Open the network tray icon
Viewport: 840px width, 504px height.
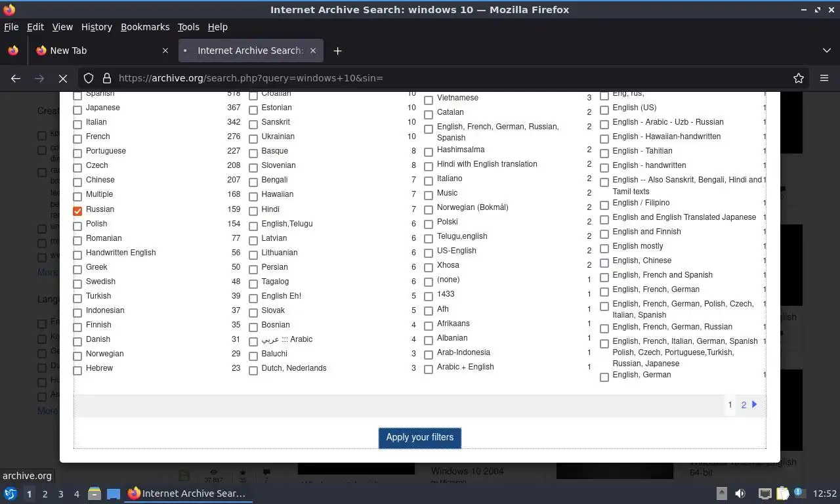pos(765,493)
